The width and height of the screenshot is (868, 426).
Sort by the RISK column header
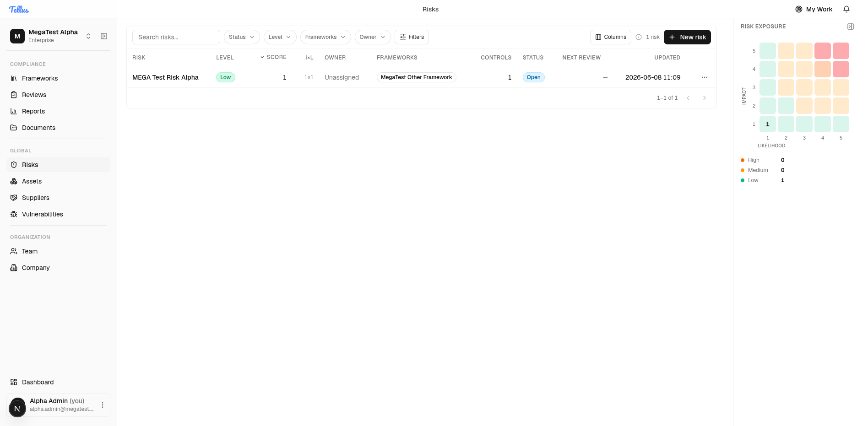(139, 58)
